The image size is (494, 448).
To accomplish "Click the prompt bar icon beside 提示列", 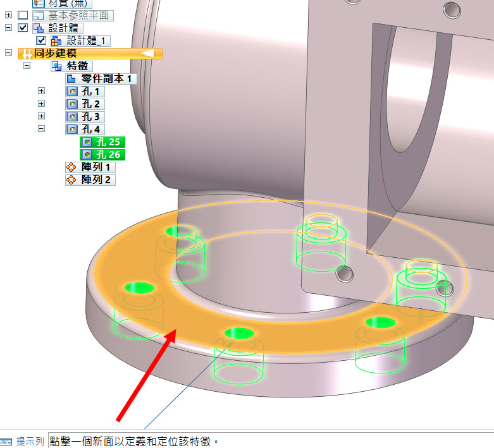I will [x=6, y=442].
